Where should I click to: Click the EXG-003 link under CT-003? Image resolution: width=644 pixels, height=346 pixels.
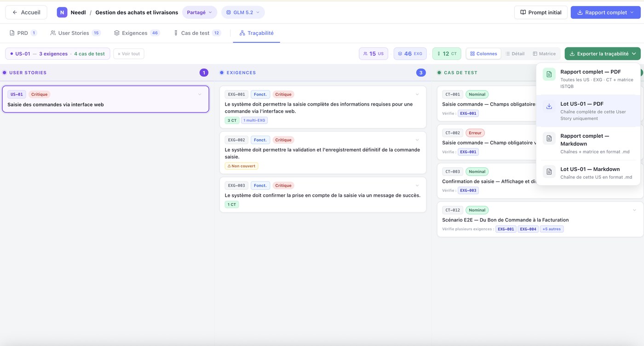click(x=468, y=190)
